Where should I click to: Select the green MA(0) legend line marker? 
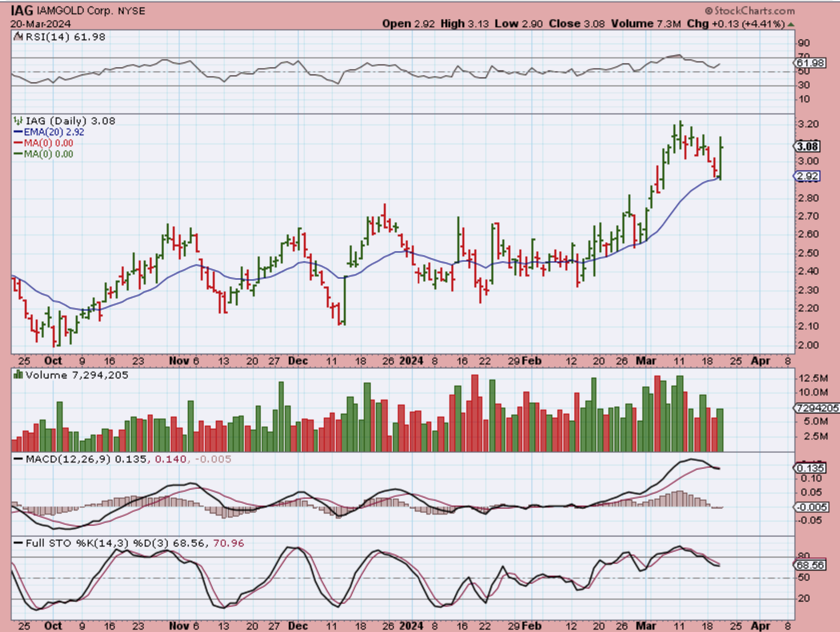(18, 154)
